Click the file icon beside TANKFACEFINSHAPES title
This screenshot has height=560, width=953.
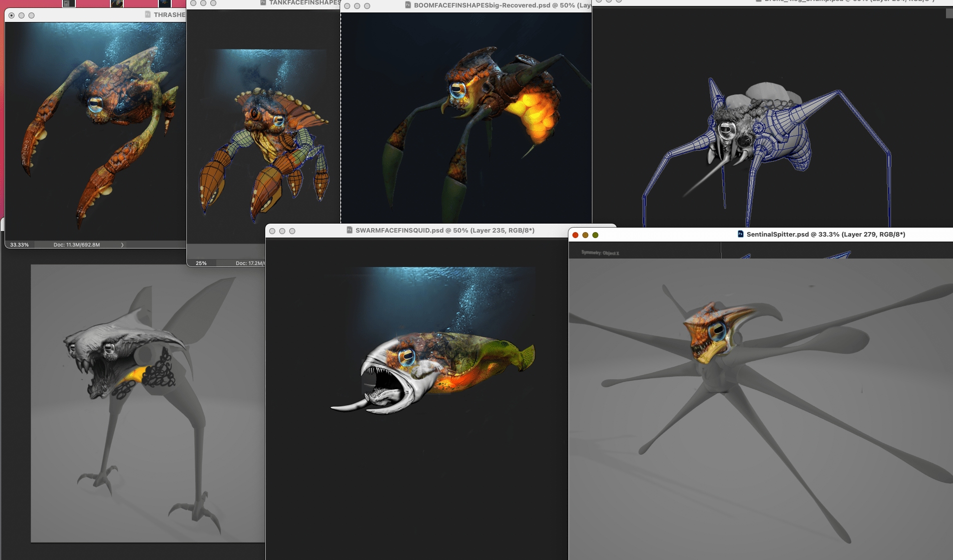tap(263, 2)
